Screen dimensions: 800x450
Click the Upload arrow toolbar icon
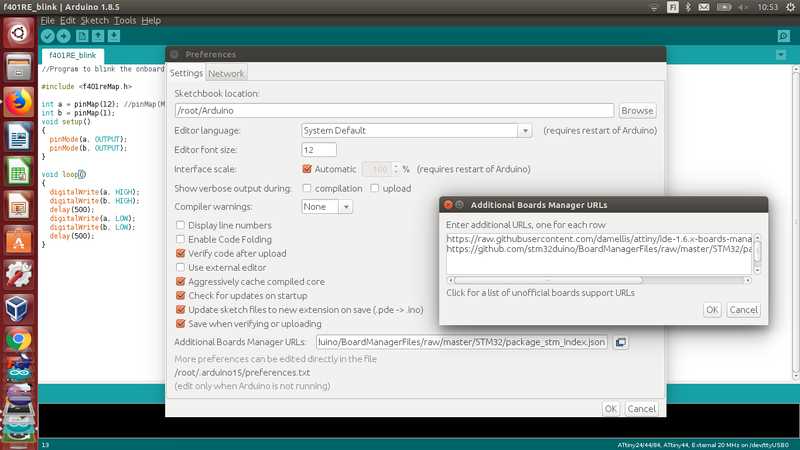(x=64, y=36)
